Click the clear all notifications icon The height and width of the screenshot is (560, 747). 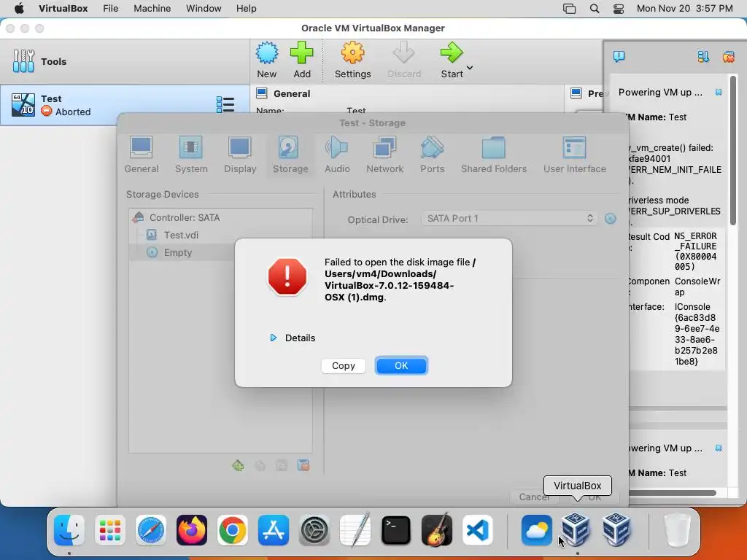coord(729,57)
